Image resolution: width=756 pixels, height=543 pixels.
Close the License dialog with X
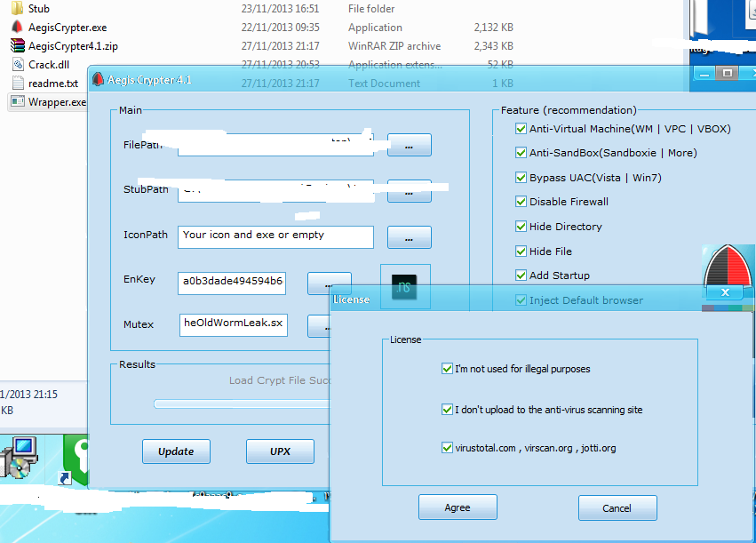pyautogui.click(x=725, y=292)
